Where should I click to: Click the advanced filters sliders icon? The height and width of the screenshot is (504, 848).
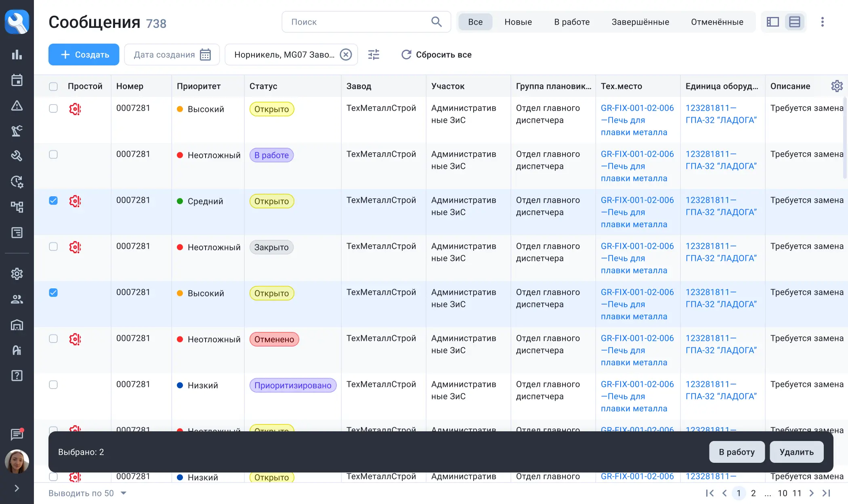(x=374, y=55)
